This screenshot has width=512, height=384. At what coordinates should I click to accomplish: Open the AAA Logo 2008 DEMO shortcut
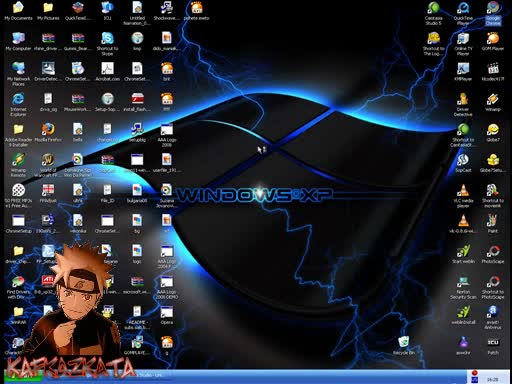pyautogui.click(x=167, y=287)
